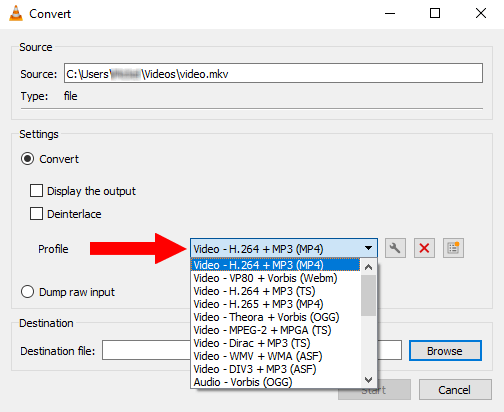Edit selected profile with wrench icon
504x412 pixels.
pos(395,248)
